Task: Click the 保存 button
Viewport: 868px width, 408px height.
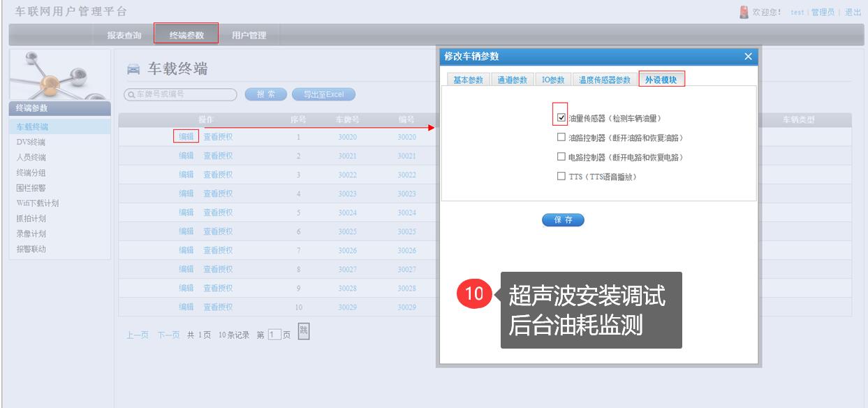Action: (563, 220)
